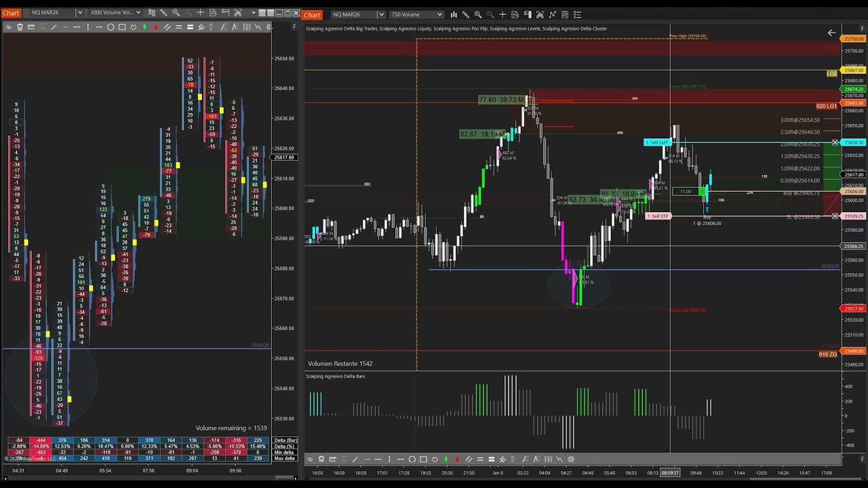Toggle the F button on left chart
The image size is (868, 488).
coord(294,27)
